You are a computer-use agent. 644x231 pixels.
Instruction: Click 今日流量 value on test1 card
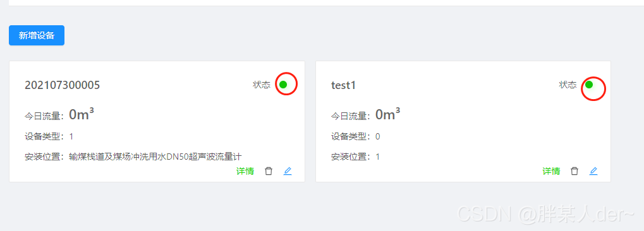point(387,114)
